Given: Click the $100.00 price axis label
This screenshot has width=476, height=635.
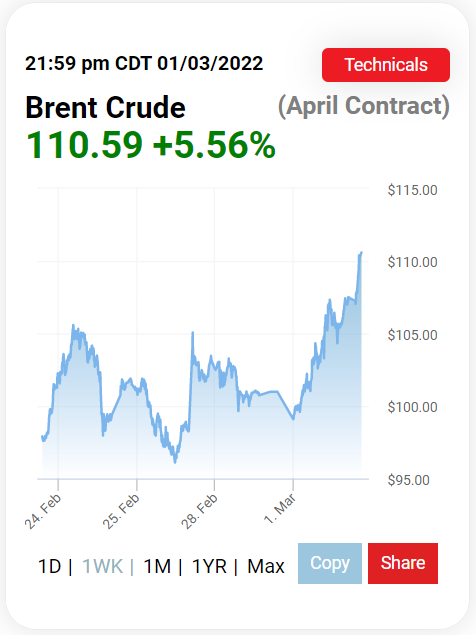Looking at the screenshot, I should point(412,407).
